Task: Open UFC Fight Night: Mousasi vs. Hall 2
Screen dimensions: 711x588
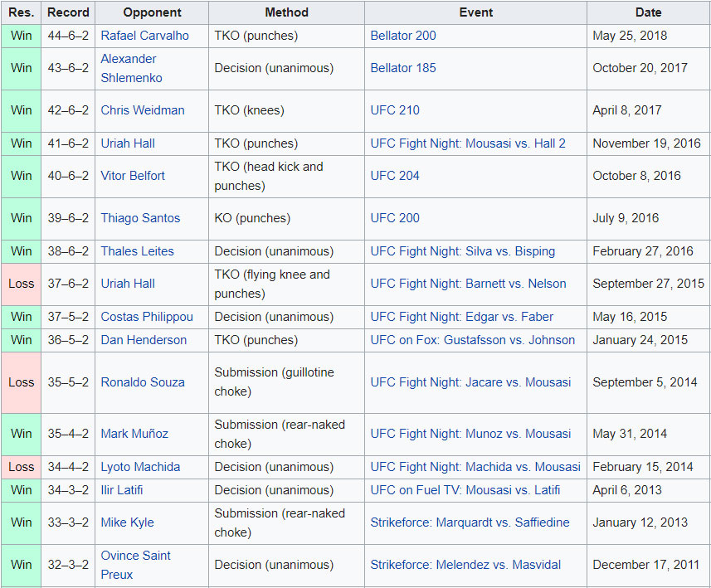Action: tap(467, 143)
